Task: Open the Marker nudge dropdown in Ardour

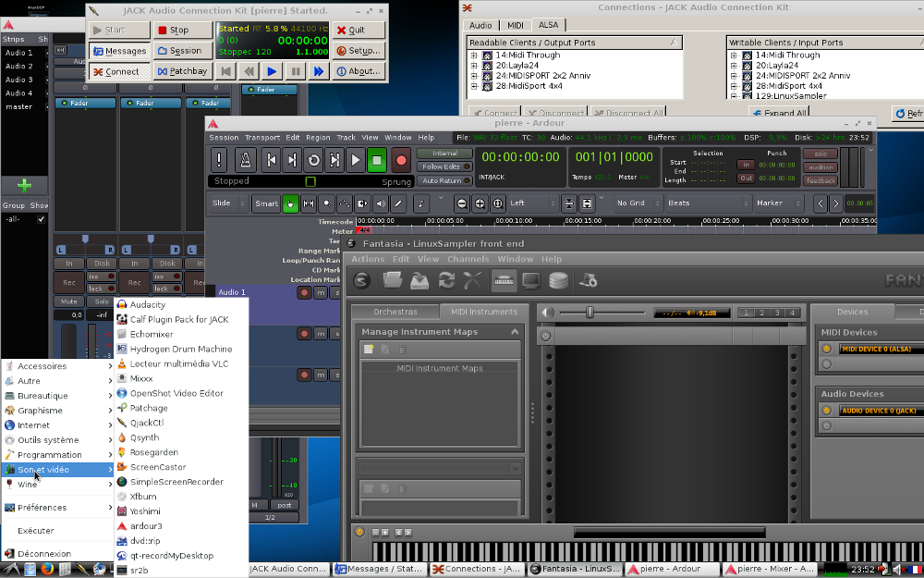Action: [x=778, y=203]
